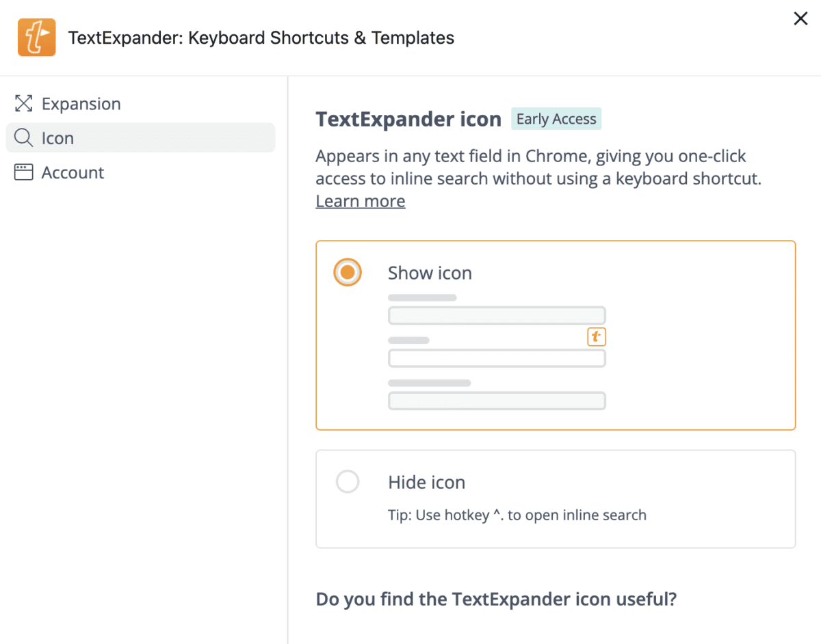Switch to the Account tab label
Image resolution: width=821 pixels, height=644 pixels.
click(x=73, y=172)
